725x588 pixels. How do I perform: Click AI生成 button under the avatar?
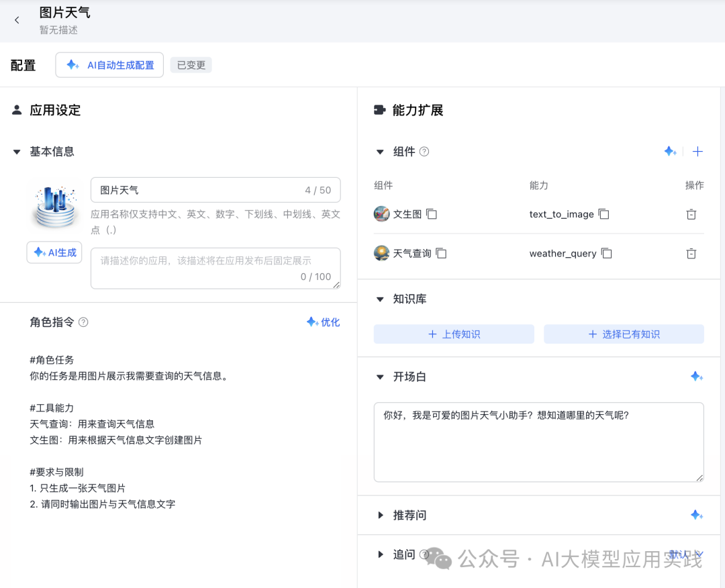point(54,252)
